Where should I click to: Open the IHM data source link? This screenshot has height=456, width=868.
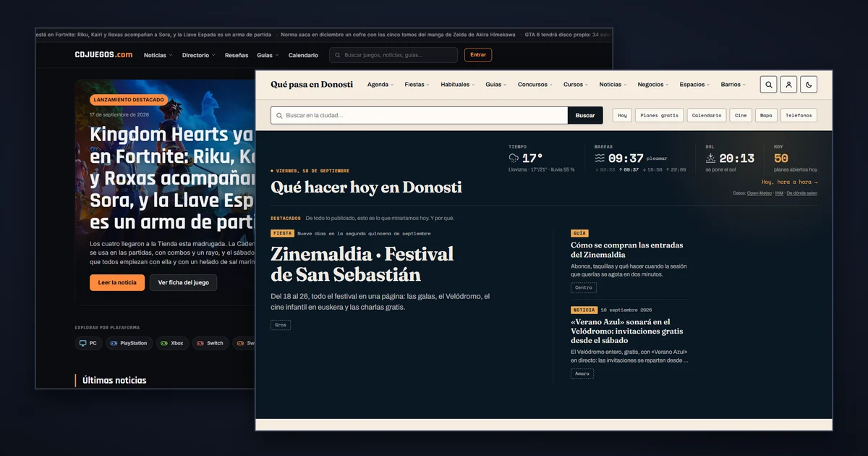pos(779,193)
